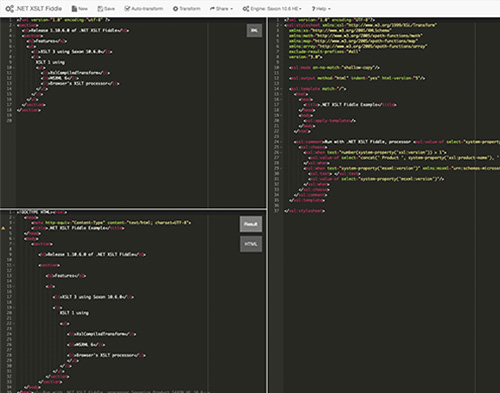Click 'XslCompiledTransform' line in result pane
Image resolution: width=500 pixels, height=393 pixels.
[102, 334]
